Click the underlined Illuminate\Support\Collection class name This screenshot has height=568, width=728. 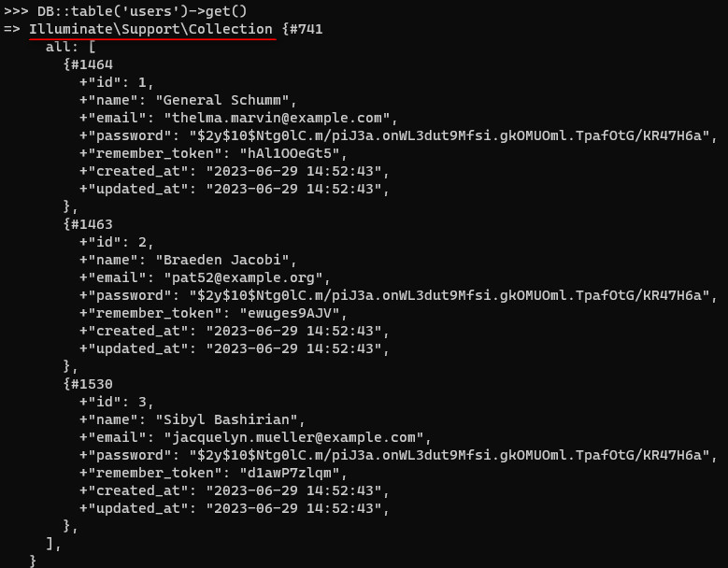150,29
